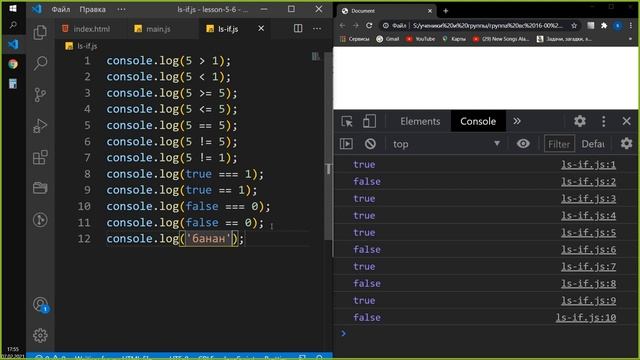The width and height of the screenshot is (640, 360).
Task: Activate the inspect element picker in DevTools
Action: pos(347,121)
